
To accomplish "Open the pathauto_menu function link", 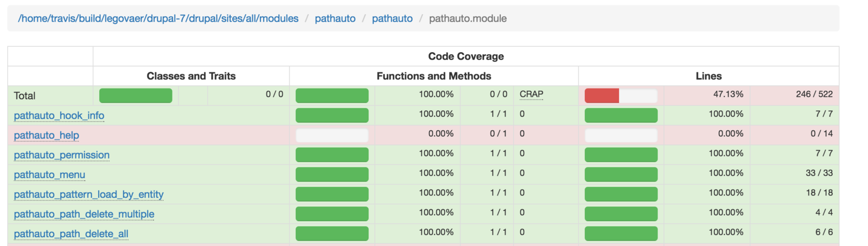I will point(49,175).
